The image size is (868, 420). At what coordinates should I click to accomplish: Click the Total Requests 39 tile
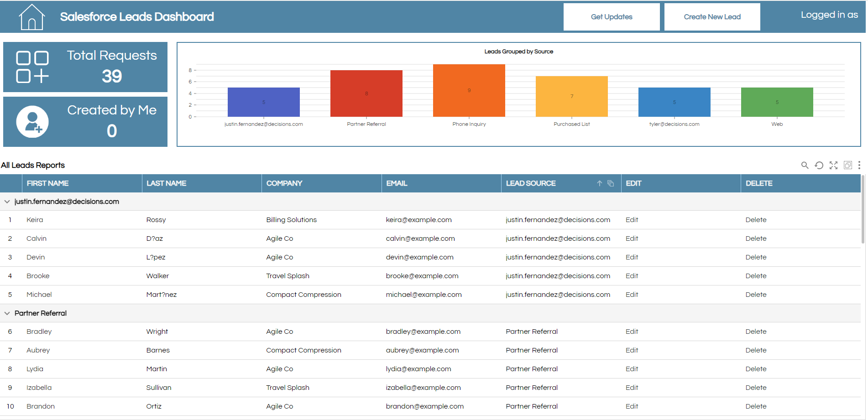point(85,67)
